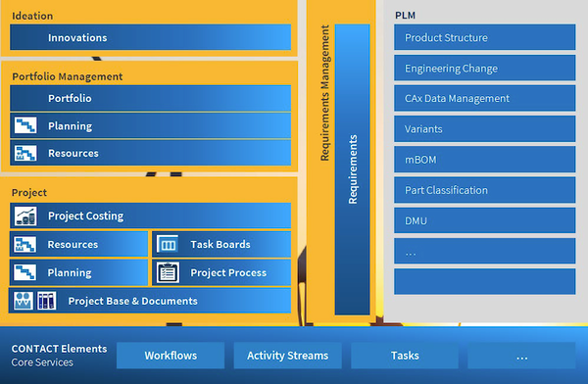Open CAx Data Management
The width and height of the screenshot is (588, 384).
pyautogui.click(x=484, y=98)
